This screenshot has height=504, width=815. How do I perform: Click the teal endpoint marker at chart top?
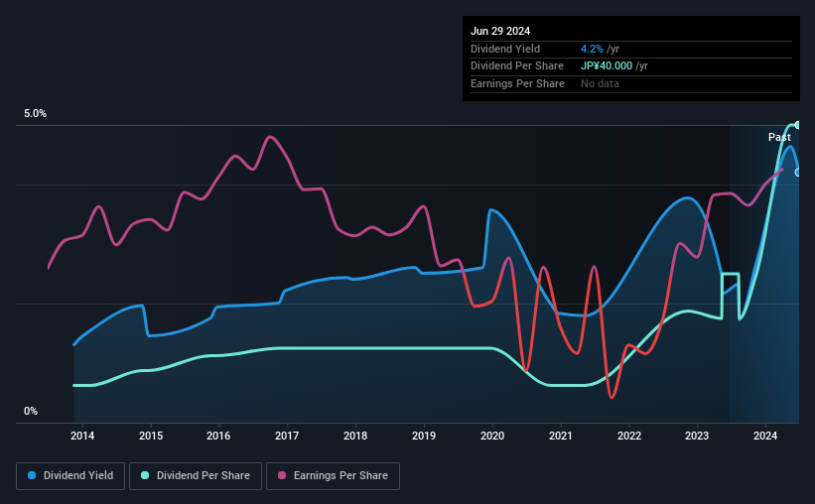tap(797, 125)
